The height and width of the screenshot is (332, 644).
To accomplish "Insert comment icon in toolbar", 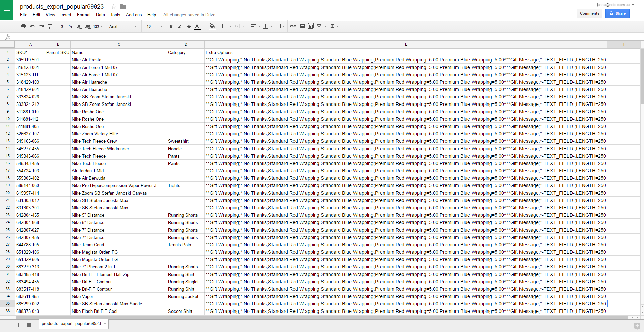I will [x=302, y=26].
